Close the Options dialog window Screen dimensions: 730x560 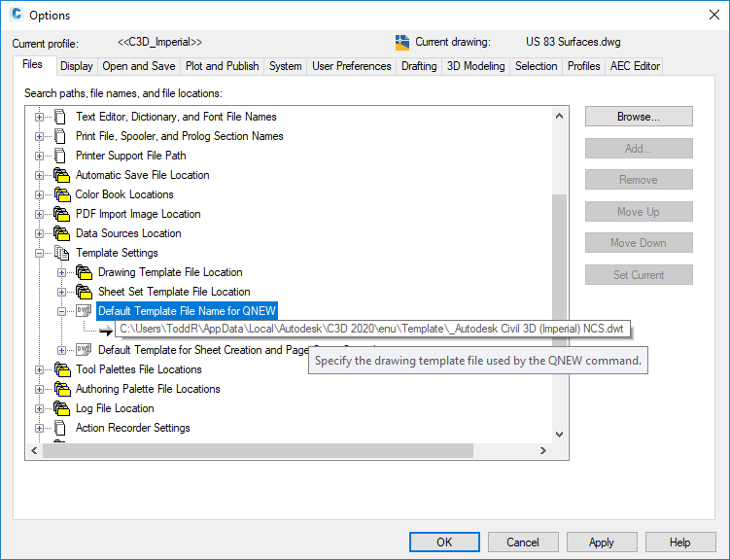714,15
